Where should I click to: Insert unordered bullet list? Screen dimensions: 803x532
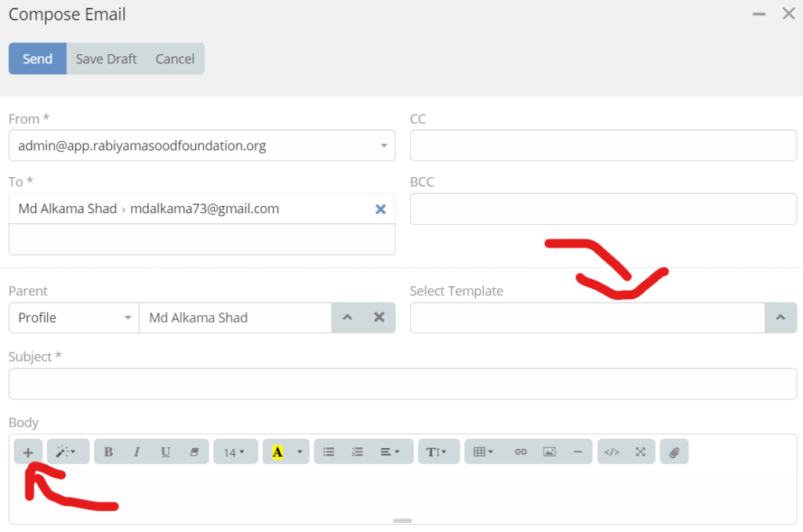coord(329,451)
